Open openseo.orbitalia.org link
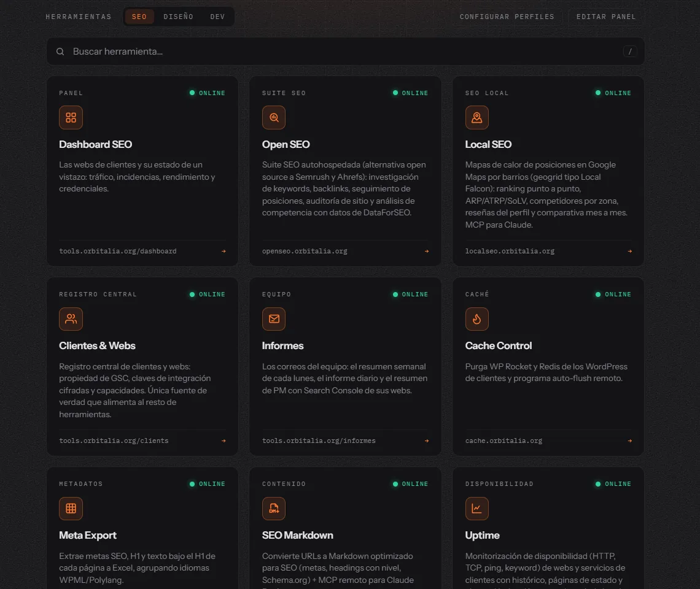Image resolution: width=700 pixels, height=589 pixels. (x=305, y=251)
